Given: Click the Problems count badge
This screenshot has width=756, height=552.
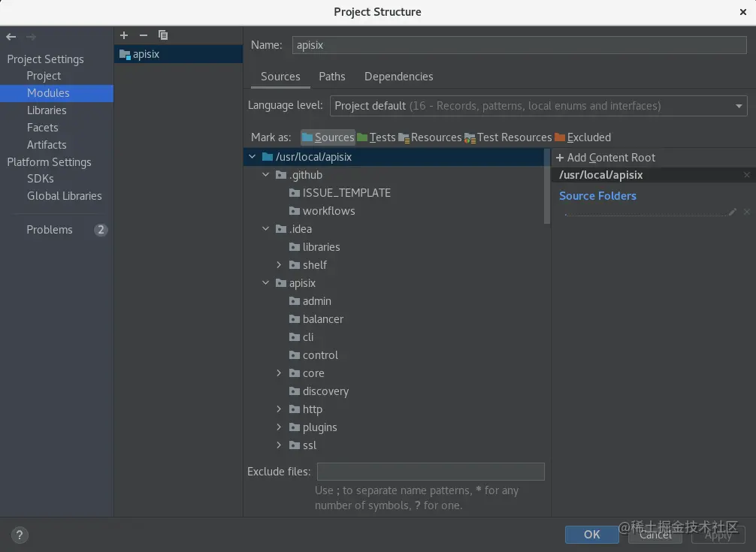Looking at the screenshot, I should pyautogui.click(x=101, y=230).
